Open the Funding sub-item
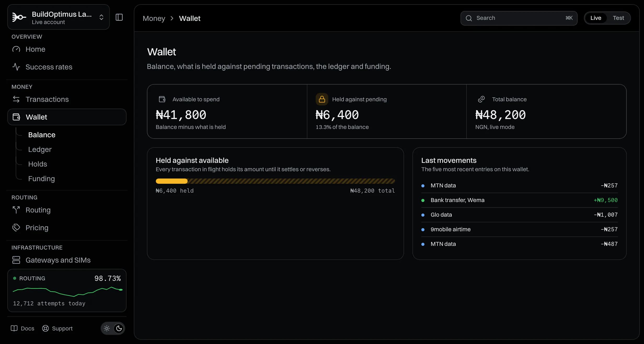Image resolution: width=644 pixels, height=344 pixels. pos(42,179)
